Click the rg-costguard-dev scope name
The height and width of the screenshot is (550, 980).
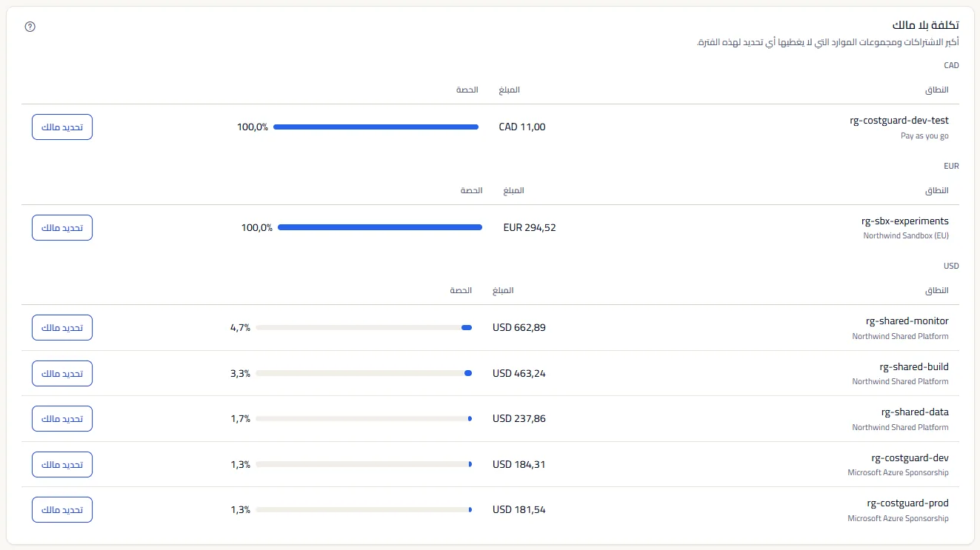pos(910,457)
